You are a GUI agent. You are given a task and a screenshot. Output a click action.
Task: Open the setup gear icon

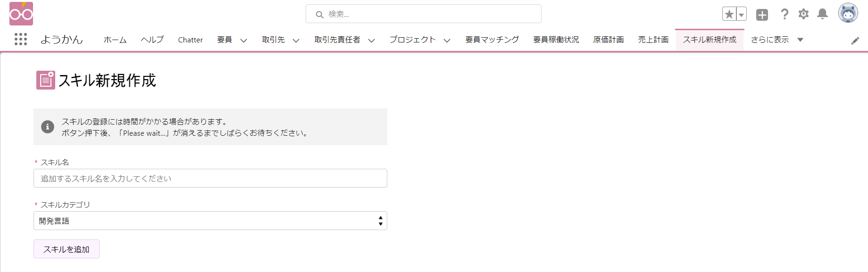pyautogui.click(x=803, y=14)
